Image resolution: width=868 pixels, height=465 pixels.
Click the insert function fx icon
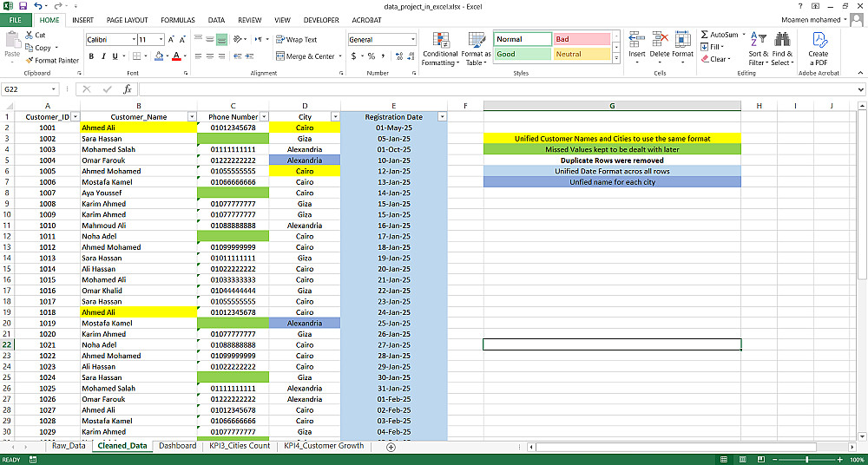coord(128,89)
